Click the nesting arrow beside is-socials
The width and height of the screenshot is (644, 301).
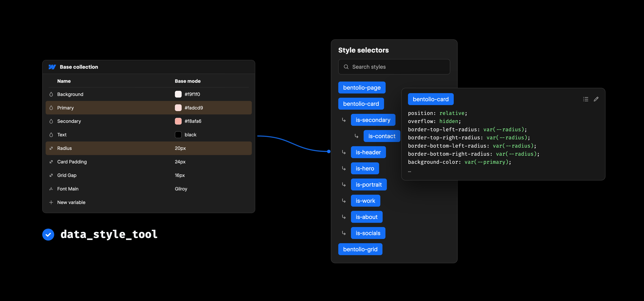(x=344, y=233)
